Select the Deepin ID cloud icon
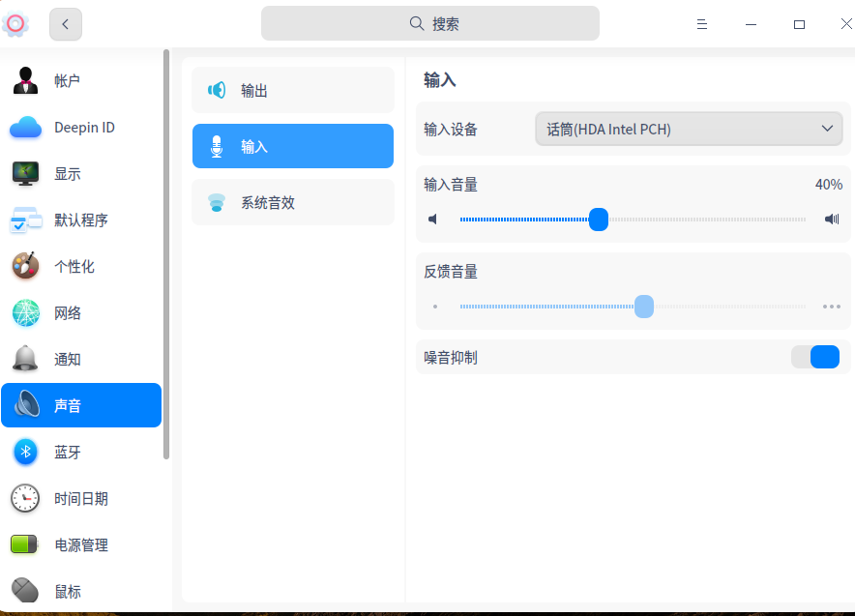Image resolution: width=855 pixels, height=616 pixels. coord(25,128)
